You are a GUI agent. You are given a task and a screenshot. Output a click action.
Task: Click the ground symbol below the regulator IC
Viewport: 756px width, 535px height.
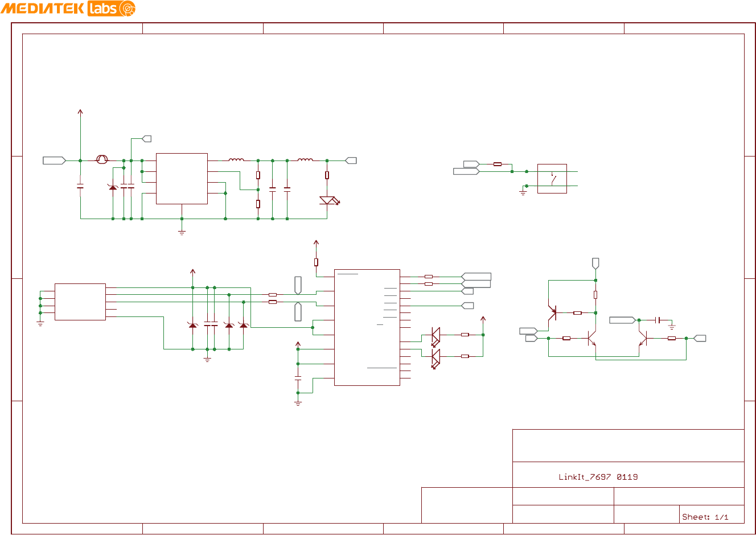pyautogui.click(x=182, y=232)
